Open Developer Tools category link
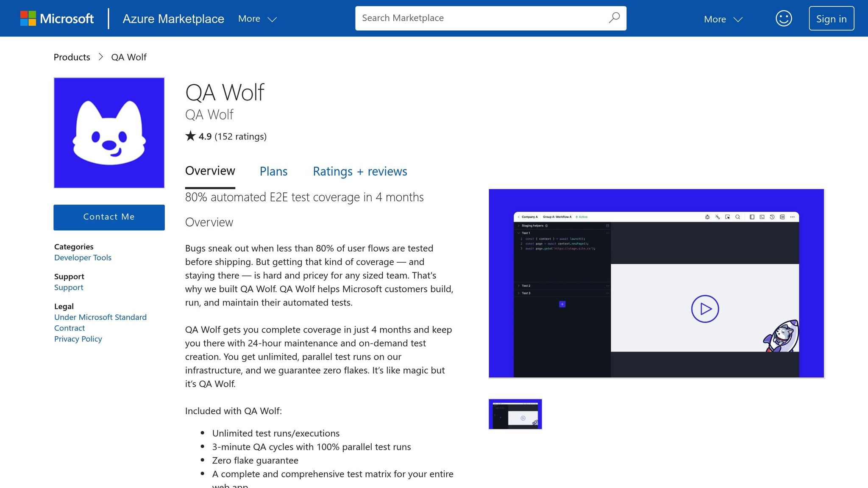868x488 pixels. (83, 258)
